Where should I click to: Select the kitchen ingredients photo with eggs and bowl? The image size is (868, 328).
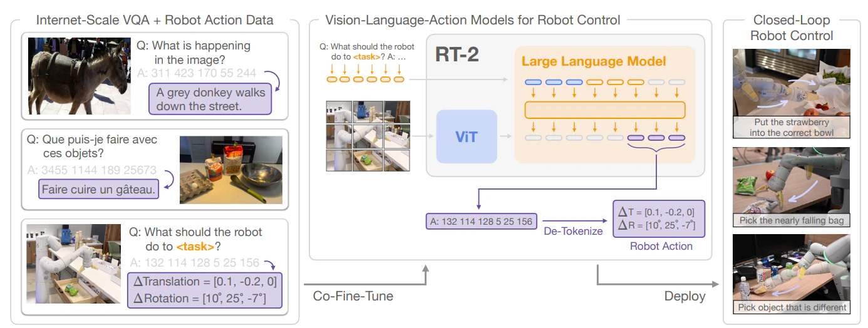click(230, 170)
